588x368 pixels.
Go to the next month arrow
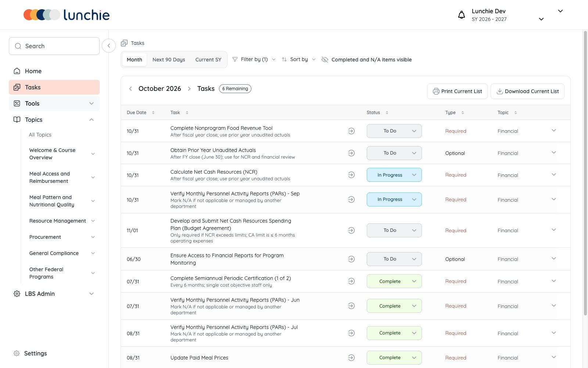click(x=189, y=89)
